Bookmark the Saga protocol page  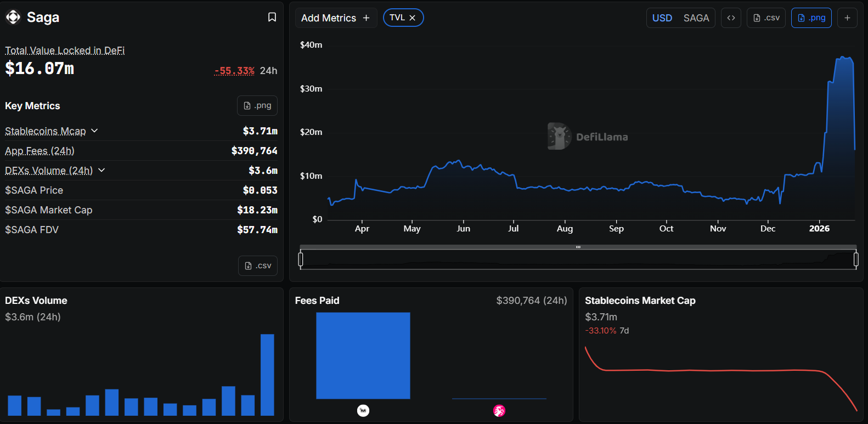point(272,18)
